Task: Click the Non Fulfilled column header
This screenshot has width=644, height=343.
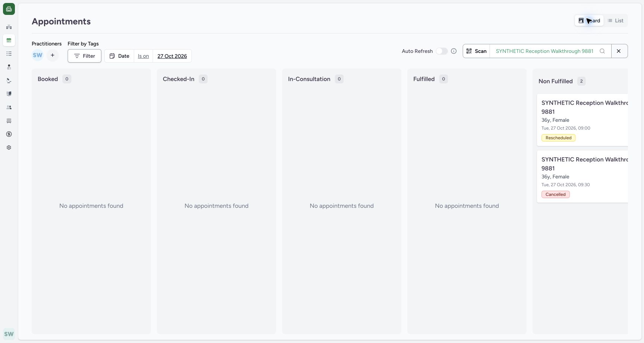Action: point(555,81)
